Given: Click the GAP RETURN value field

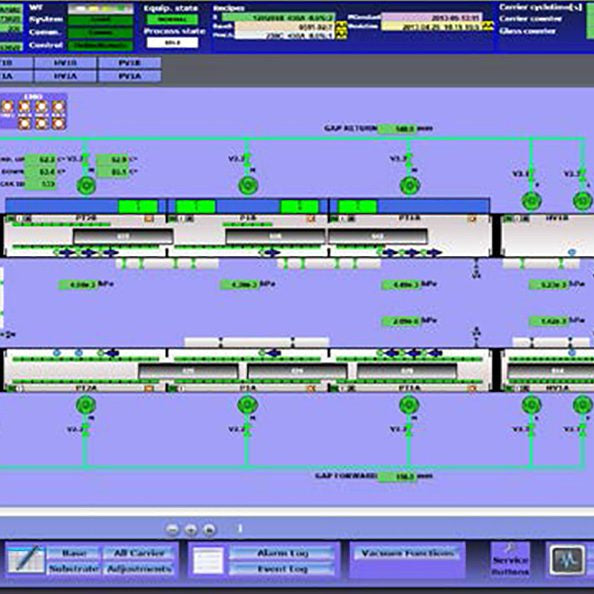Looking at the screenshot, I should click(397, 129).
